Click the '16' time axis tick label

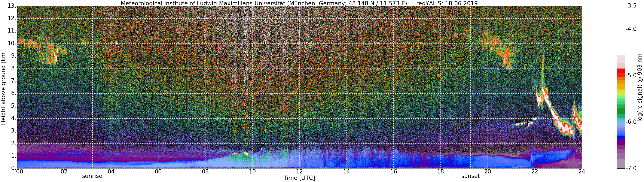(394, 172)
